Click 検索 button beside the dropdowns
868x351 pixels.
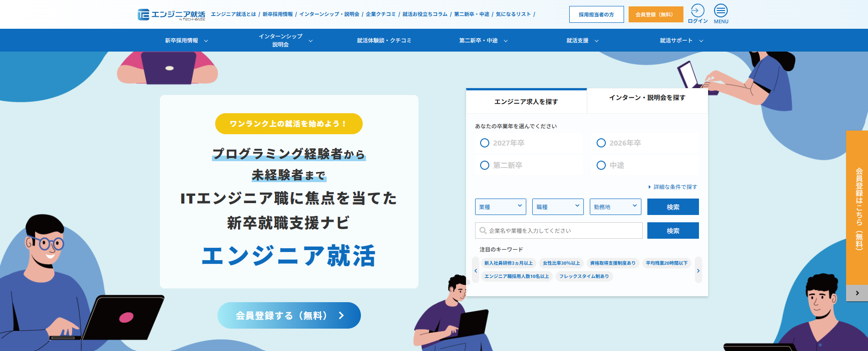click(x=673, y=207)
